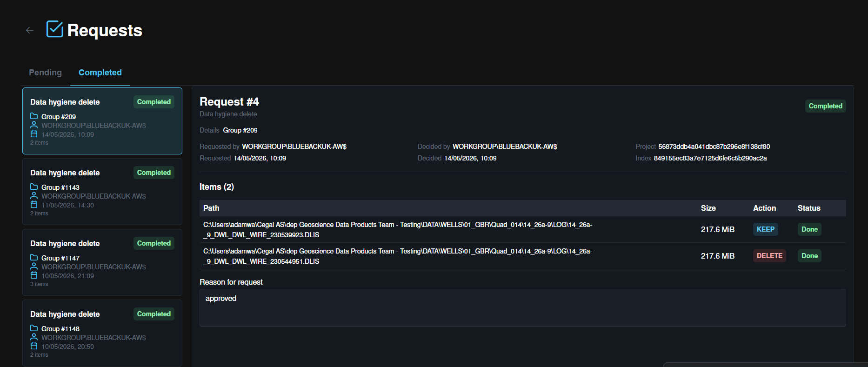Screen dimensions: 868x367
Task: Click the Action column header
Action: tap(764, 208)
